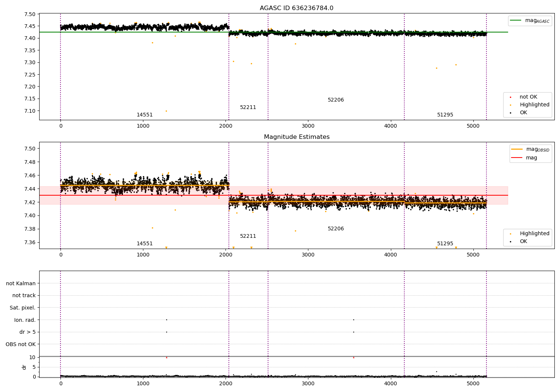Screen dimensions: 560x392
Task: Click the "not track" row label
Action: pyautogui.click(x=24, y=295)
